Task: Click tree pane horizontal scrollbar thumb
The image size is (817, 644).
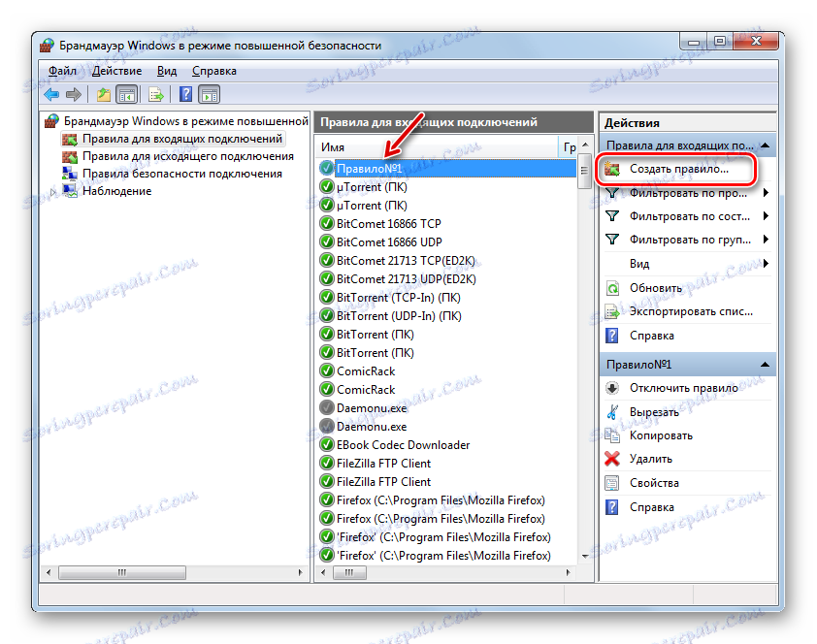Action: point(122,572)
